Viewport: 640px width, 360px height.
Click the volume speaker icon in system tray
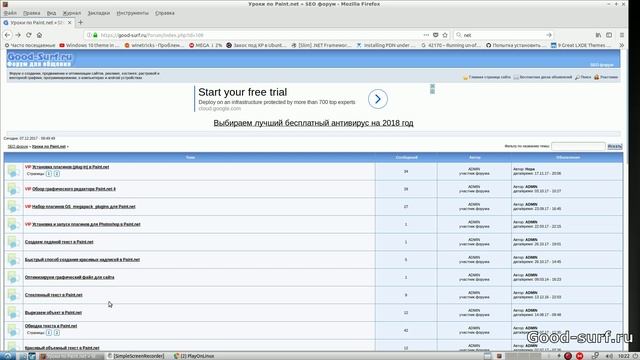point(609,356)
